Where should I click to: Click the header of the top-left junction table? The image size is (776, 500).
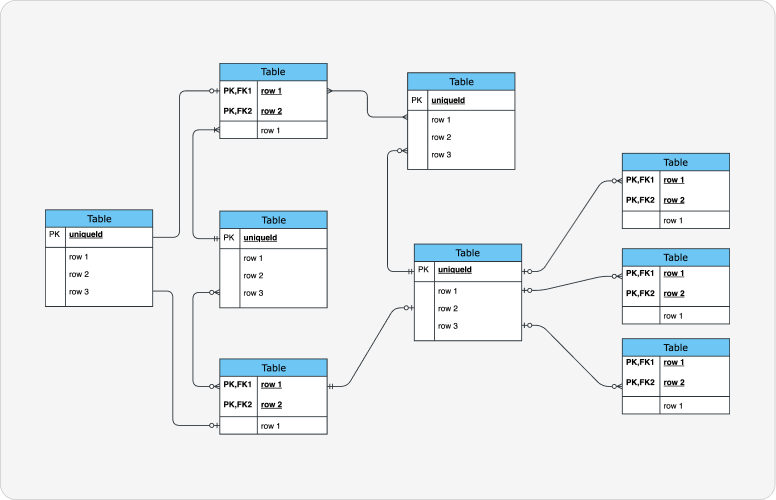coord(273,72)
